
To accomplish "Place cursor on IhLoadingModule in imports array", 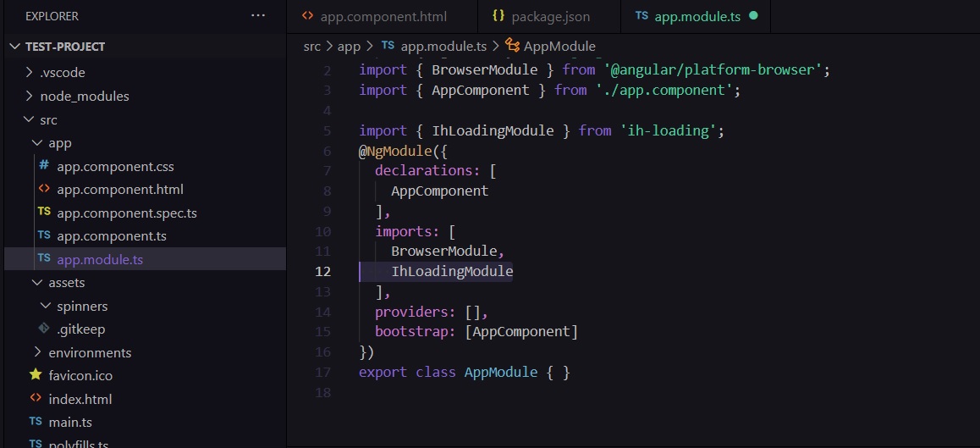I will (452, 271).
